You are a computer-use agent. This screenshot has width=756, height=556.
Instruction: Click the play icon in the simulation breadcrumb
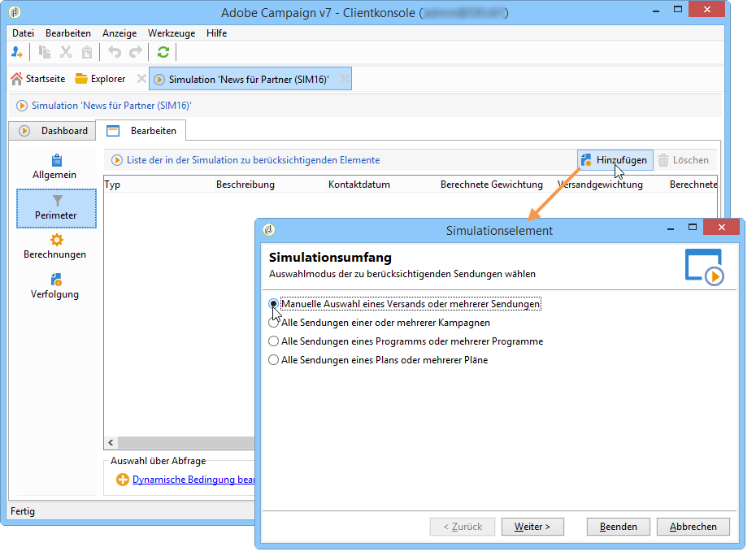[x=22, y=106]
